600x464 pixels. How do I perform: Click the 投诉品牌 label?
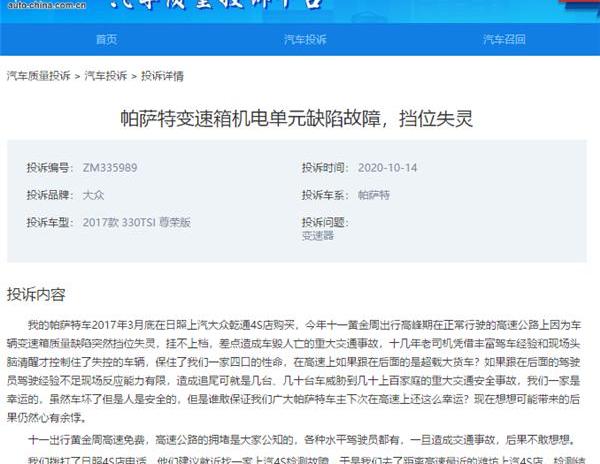(x=48, y=195)
